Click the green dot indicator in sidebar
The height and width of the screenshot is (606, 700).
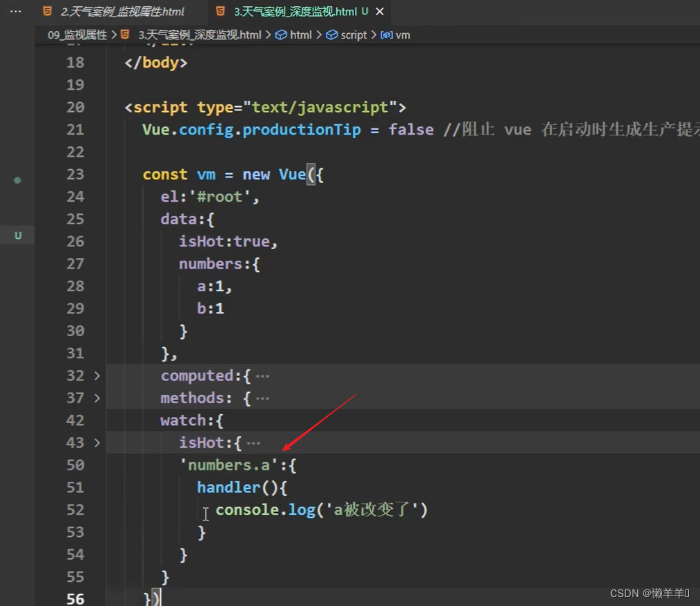pos(17,180)
